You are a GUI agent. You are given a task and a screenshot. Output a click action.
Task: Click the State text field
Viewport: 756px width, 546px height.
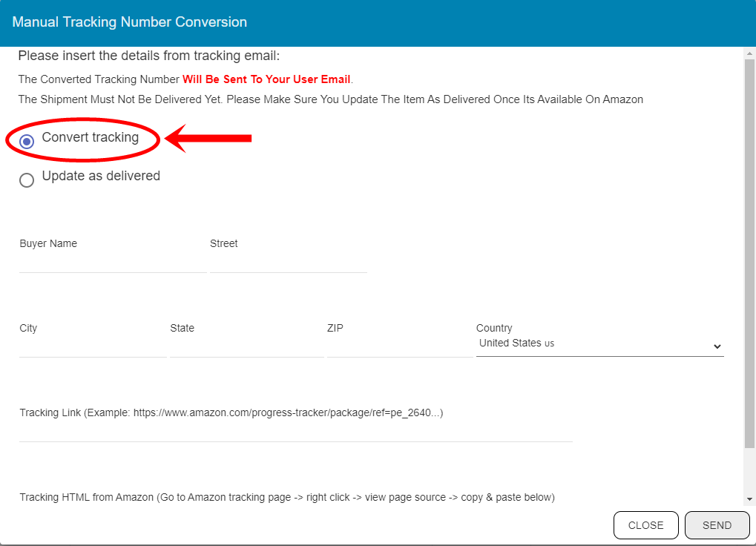pos(246,347)
